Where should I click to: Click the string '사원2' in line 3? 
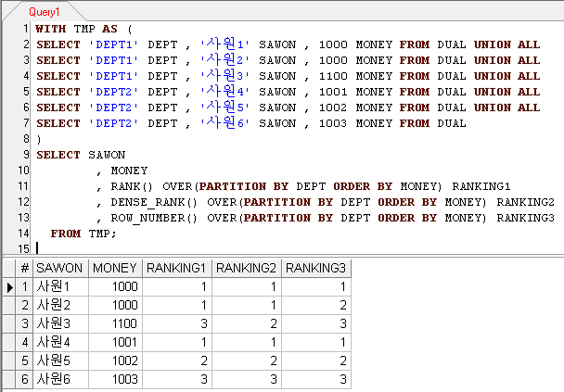tap(224, 60)
